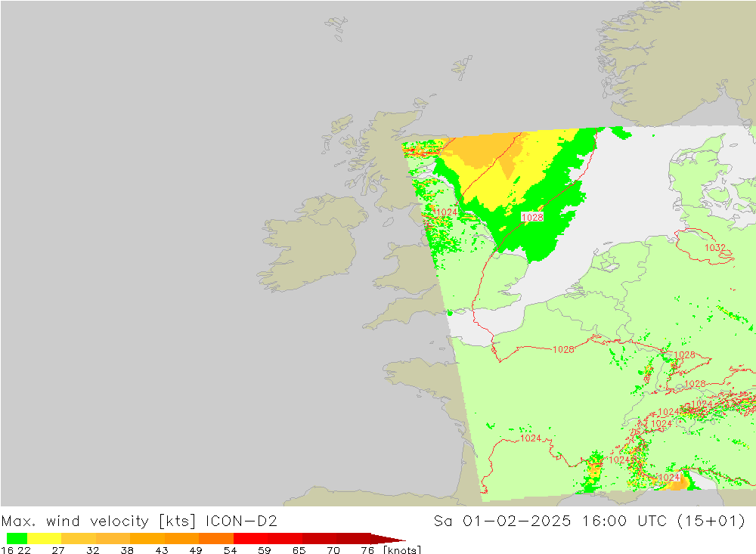Pick the legend swatch between 43 and 49
756x554 pixels.
click(x=181, y=539)
